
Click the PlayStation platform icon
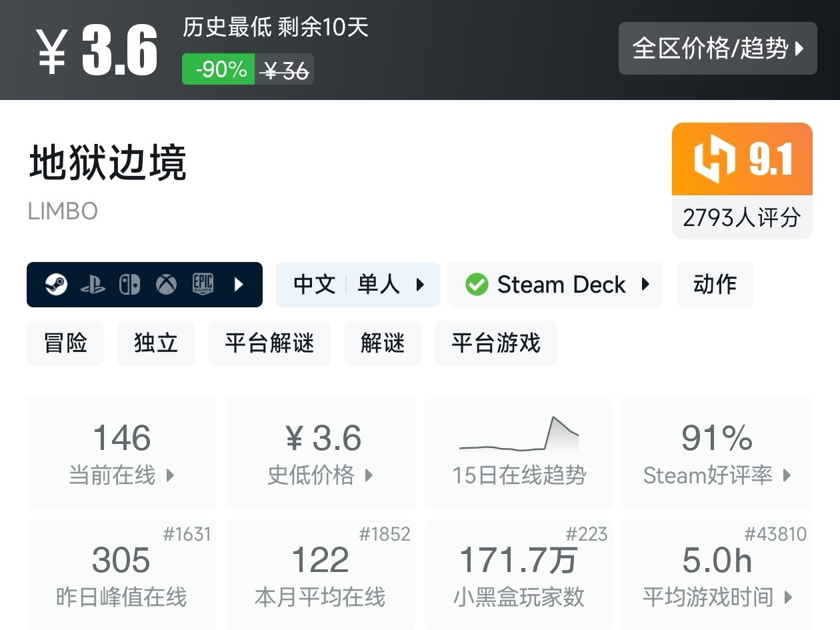(93, 285)
